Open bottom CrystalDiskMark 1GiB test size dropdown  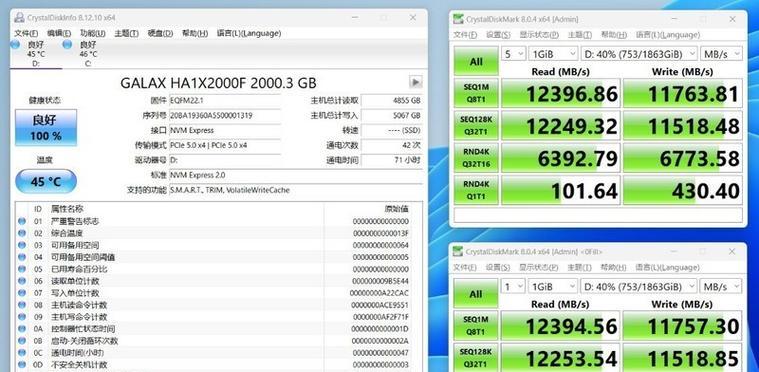pyautogui.click(x=553, y=286)
